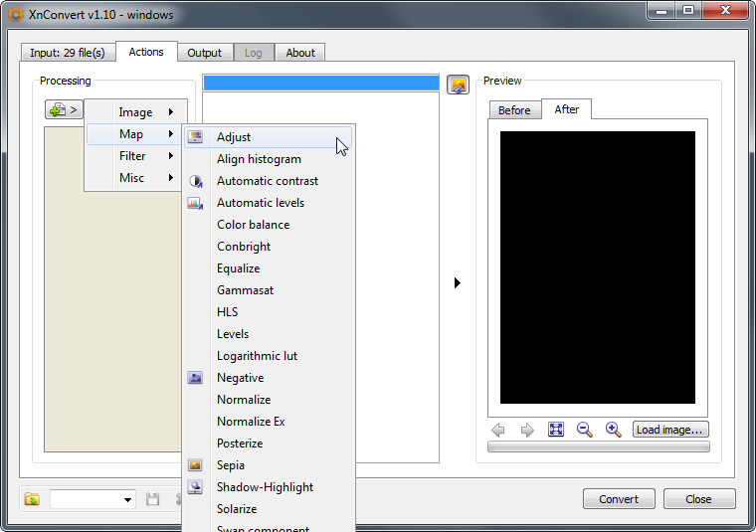
Task: Click the horizontal slider below the preview
Action: [x=598, y=447]
